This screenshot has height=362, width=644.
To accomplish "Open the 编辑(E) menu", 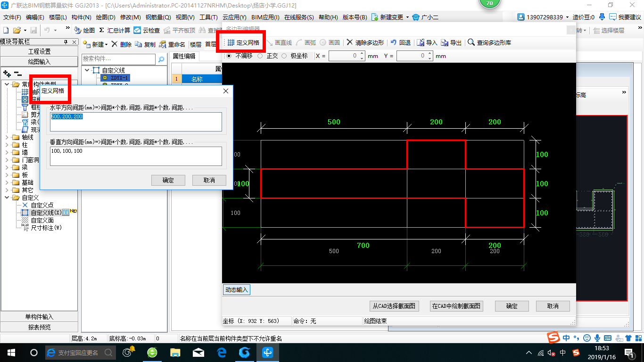I will pyautogui.click(x=35, y=17).
